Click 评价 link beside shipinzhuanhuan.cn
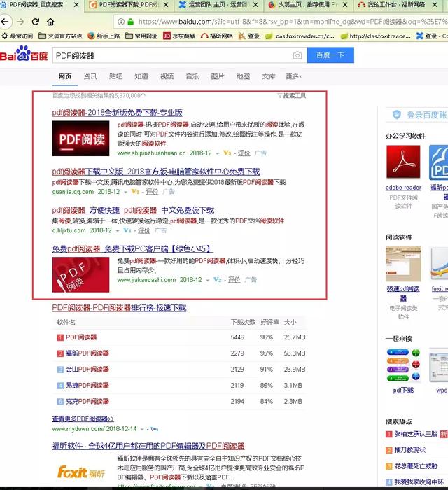The image size is (448, 490). click(244, 153)
